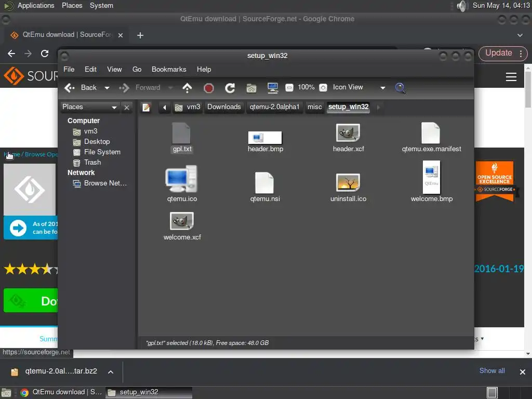The height and width of the screenshot is (399, 532).
Task: Select the welcome.bmp thumbnail
Action: pyautogui.click(x=431, y=177)
